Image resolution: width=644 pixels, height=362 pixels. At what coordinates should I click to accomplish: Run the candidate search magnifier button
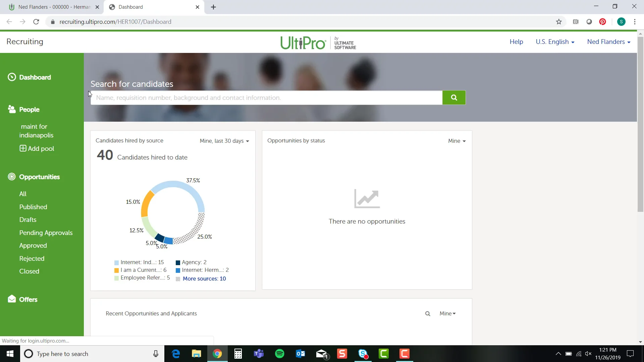pos(454,98)
